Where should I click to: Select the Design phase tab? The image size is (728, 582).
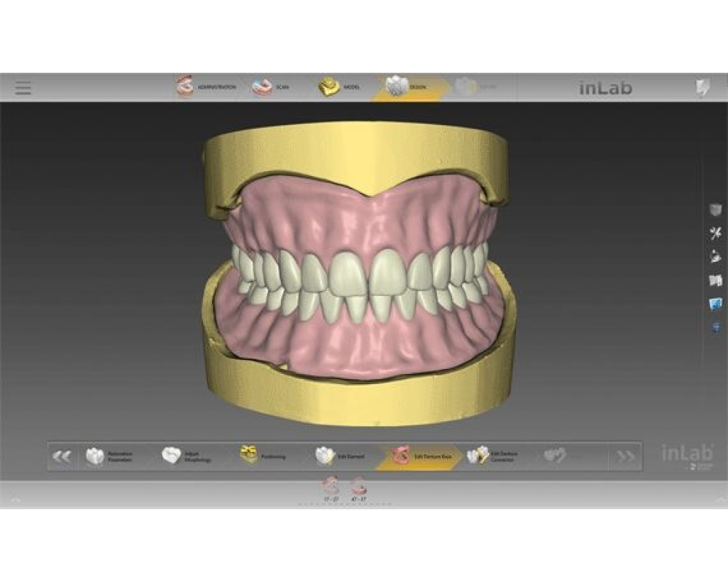click(x=406, y=87)
